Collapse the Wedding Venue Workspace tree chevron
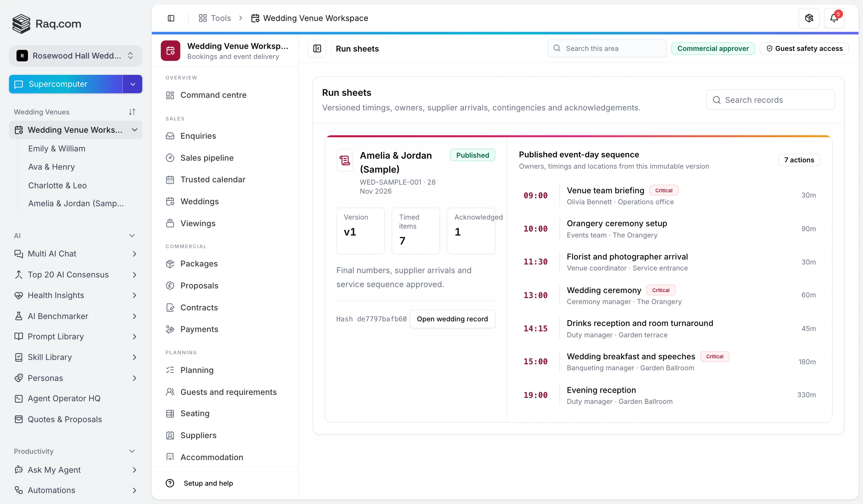 [x=135, y=130]
